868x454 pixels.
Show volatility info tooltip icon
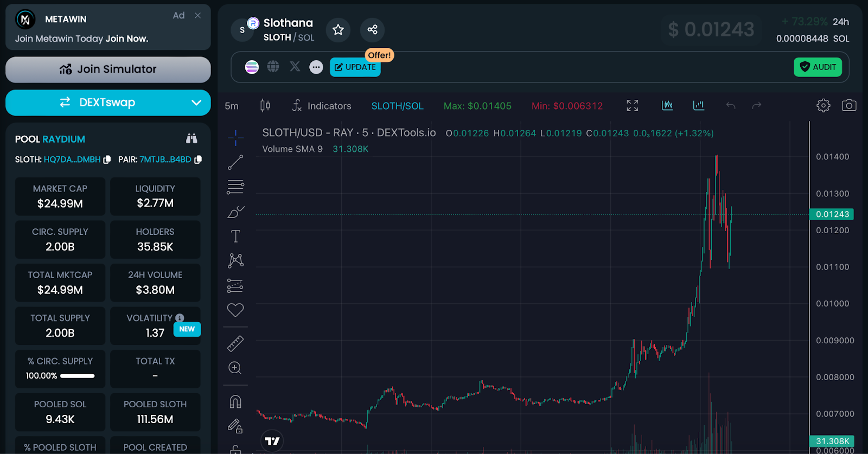pyautogui.click(x=180, y=318)
